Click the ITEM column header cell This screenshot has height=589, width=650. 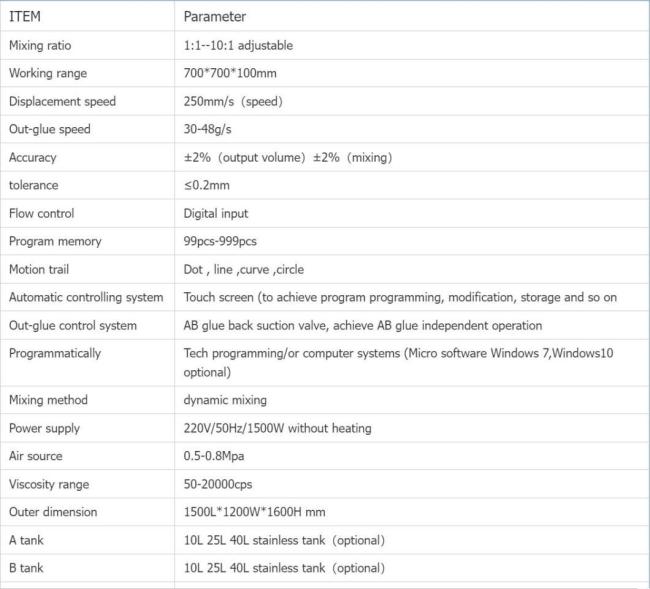[x=25, y=17]
